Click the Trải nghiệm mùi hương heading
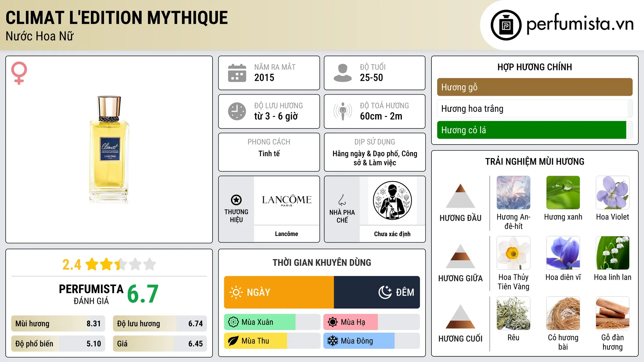The width and height of the screenshot is (644, 362). (535, 162)
